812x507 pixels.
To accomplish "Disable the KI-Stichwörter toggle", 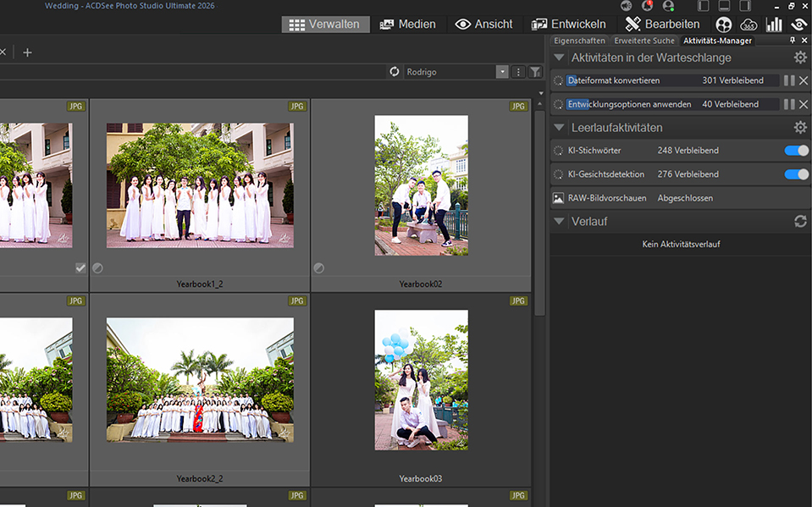I will (796, 151).
